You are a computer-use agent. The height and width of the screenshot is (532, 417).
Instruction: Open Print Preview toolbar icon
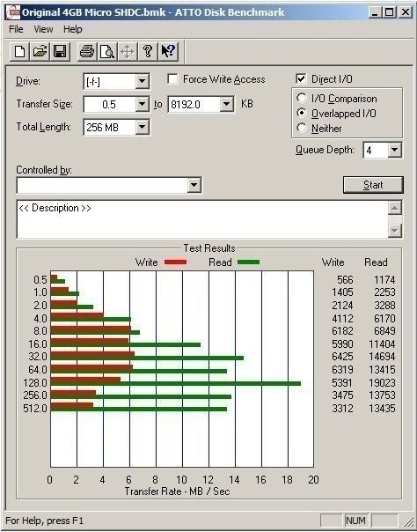coord(107,52)
